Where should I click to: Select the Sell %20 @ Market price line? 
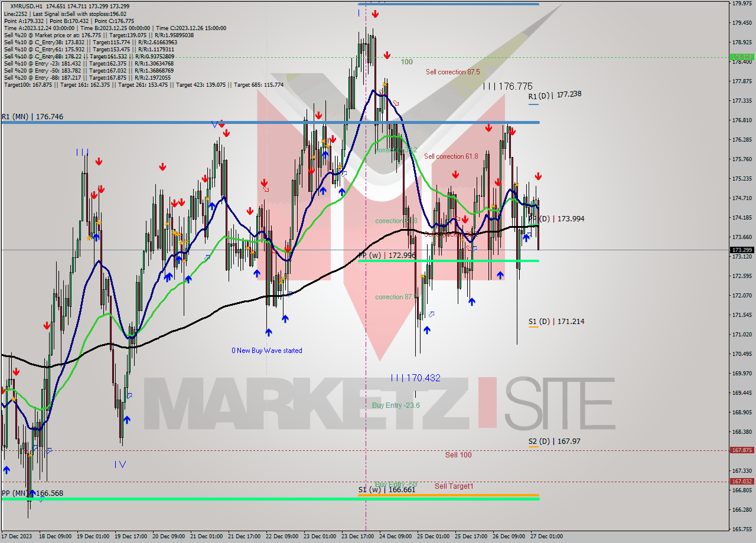coord(99,35)
